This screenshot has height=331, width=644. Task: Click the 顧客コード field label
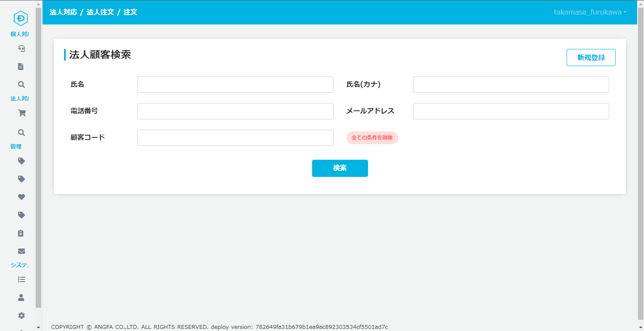(88, 137)
